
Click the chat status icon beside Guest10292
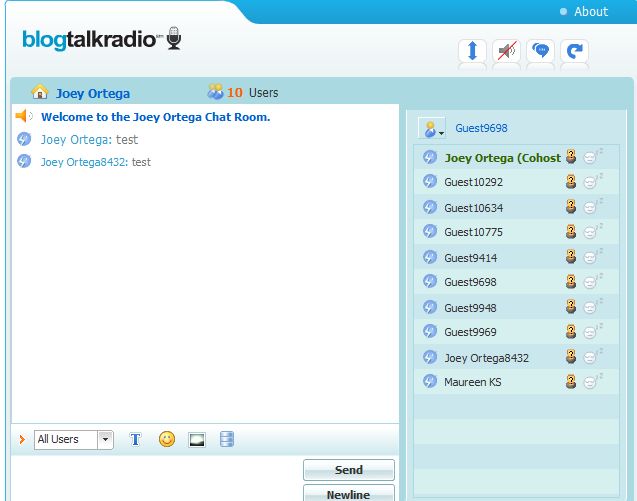tap(429, 181)
